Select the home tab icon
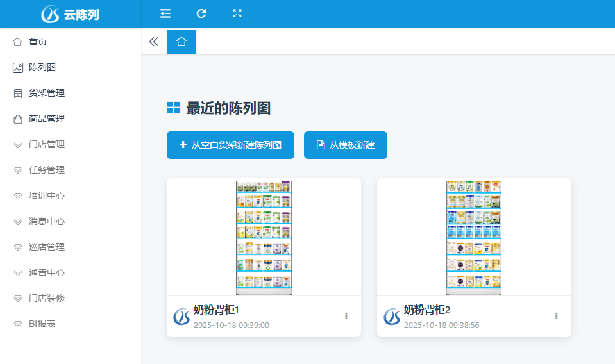Viewport: 615px width, 364px height. [181, 42]
